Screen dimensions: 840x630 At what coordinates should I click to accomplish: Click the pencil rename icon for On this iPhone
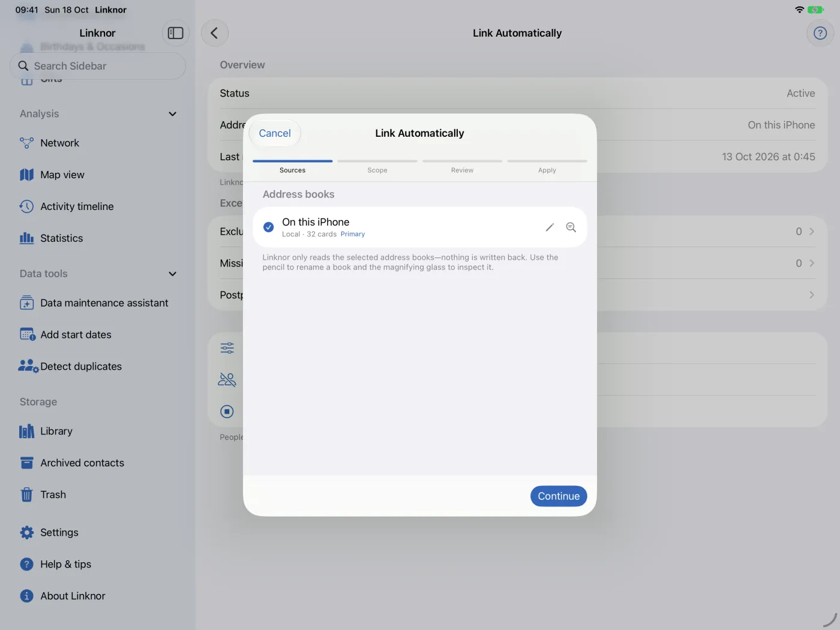tap(550, 227)
